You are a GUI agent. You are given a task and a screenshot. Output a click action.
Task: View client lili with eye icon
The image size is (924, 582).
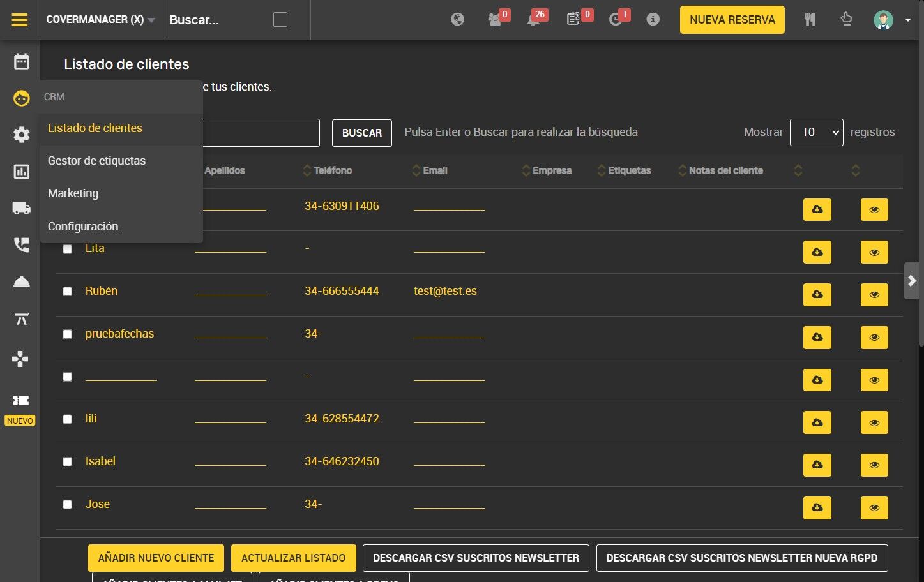point(874,422)
